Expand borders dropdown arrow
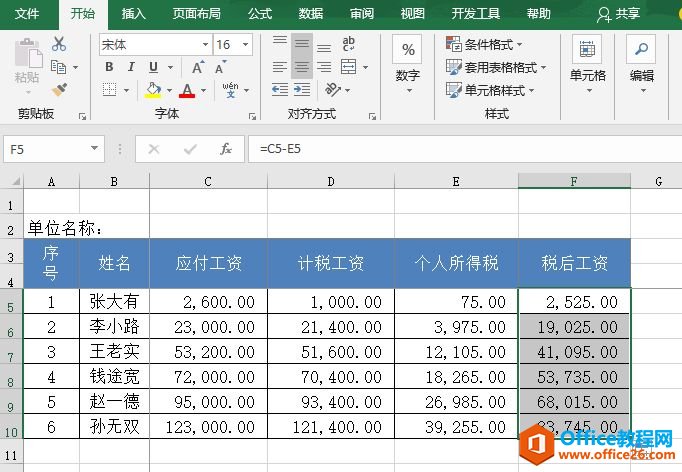Image resolution: width=682 pixels, height=472 pixels. pos(126,90)
